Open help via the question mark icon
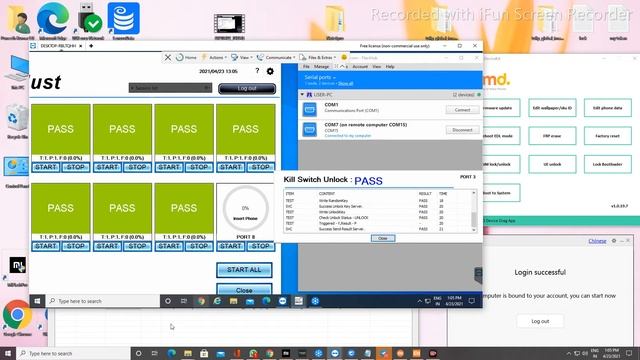This screenshot has height=360, width=640. pos(257,71)
